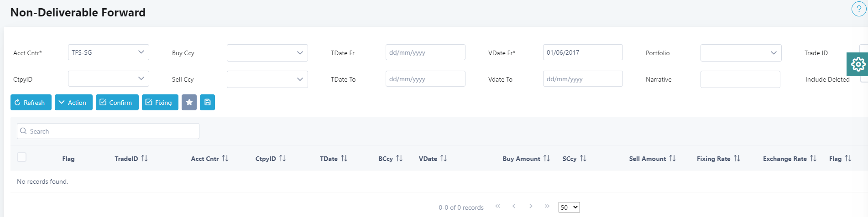Click the Refresh button
Viewport: 868px width, 217px height.
pos(31,103)
